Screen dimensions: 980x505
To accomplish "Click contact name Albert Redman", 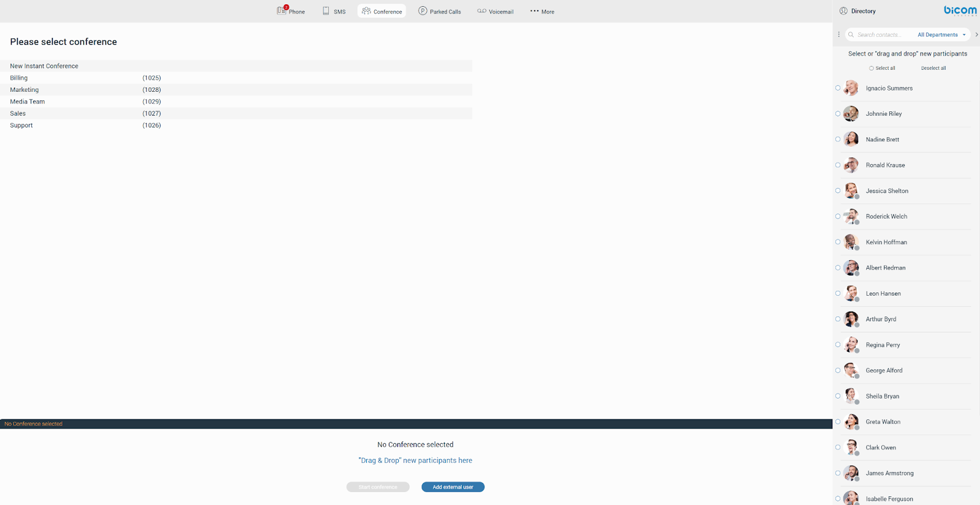I will pos(886,268).
